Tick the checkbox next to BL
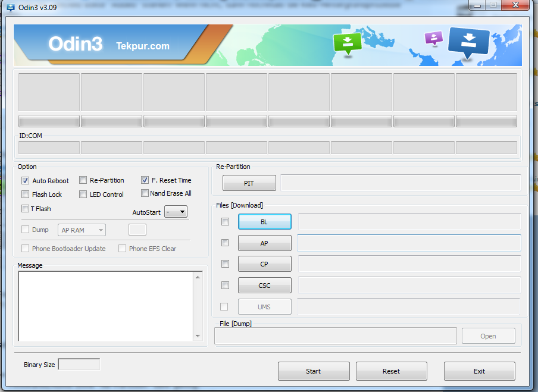This screenshot has height=392, width=538. [x=225, y=221]
